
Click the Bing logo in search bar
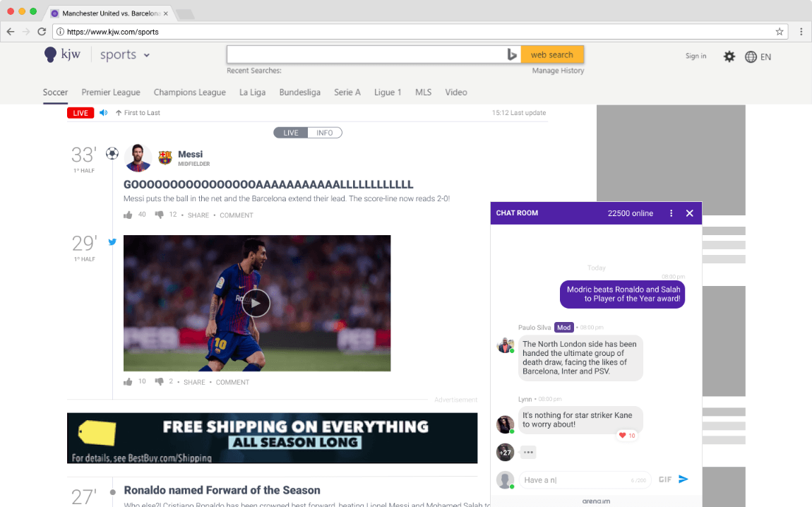[x=512, y=54]
